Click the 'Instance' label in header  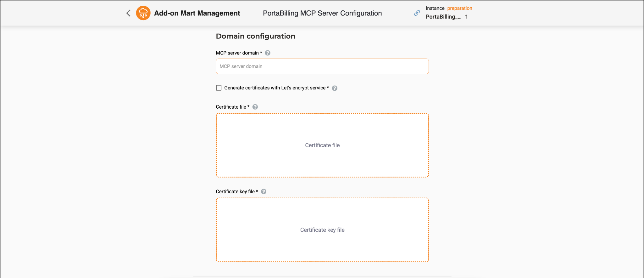pos(435,8)
